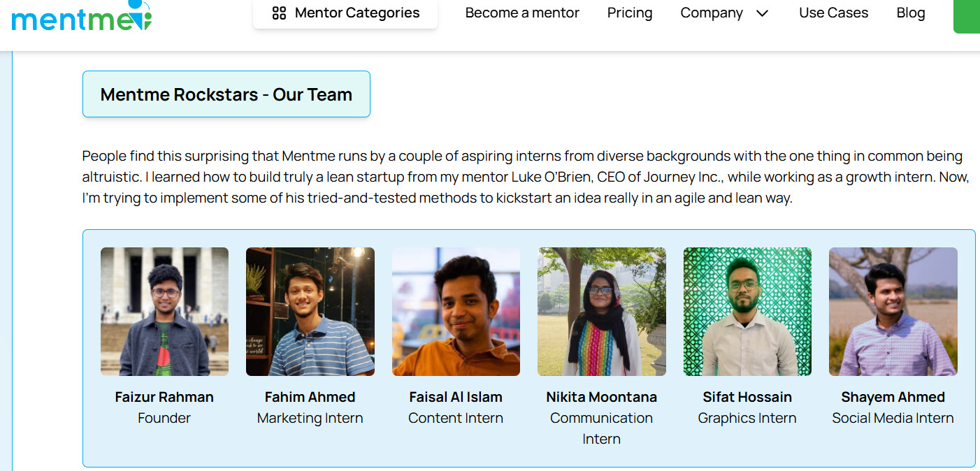Navigate to the Blog
Screen dimensions: 980x471
[911, 13]
